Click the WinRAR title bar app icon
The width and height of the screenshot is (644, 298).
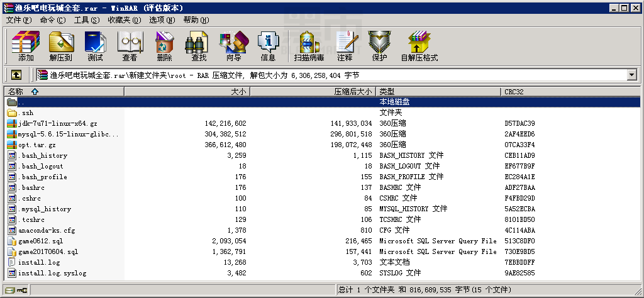pos(8,8)
